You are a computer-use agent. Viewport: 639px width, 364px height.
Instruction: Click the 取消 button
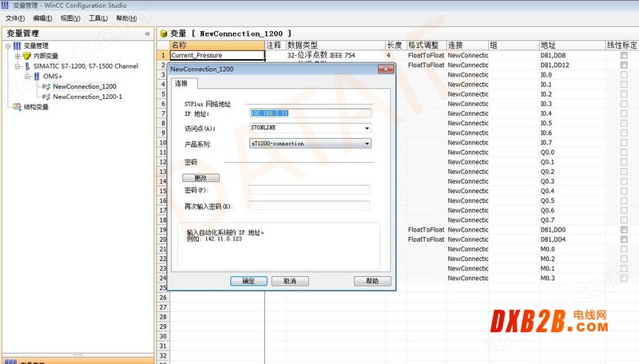click(x=290, y=281)
